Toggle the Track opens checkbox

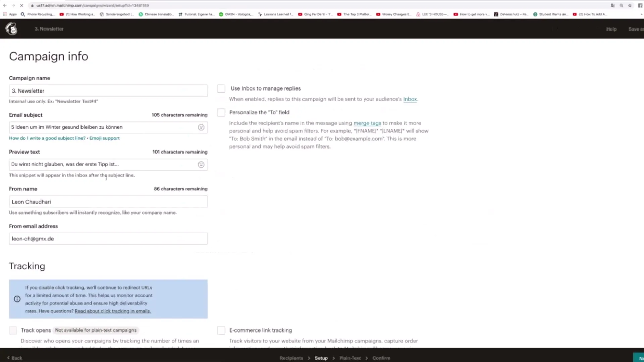(x=13, y=330)
